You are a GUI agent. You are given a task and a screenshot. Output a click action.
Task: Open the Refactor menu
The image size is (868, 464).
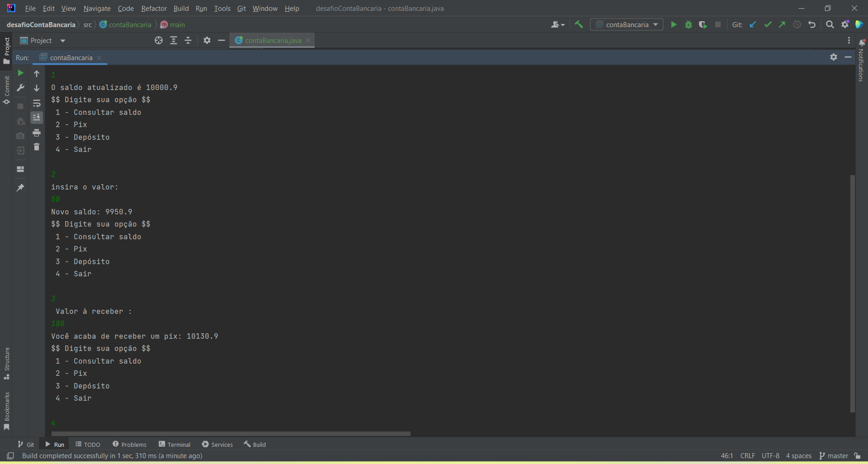(x=154, y=9)
